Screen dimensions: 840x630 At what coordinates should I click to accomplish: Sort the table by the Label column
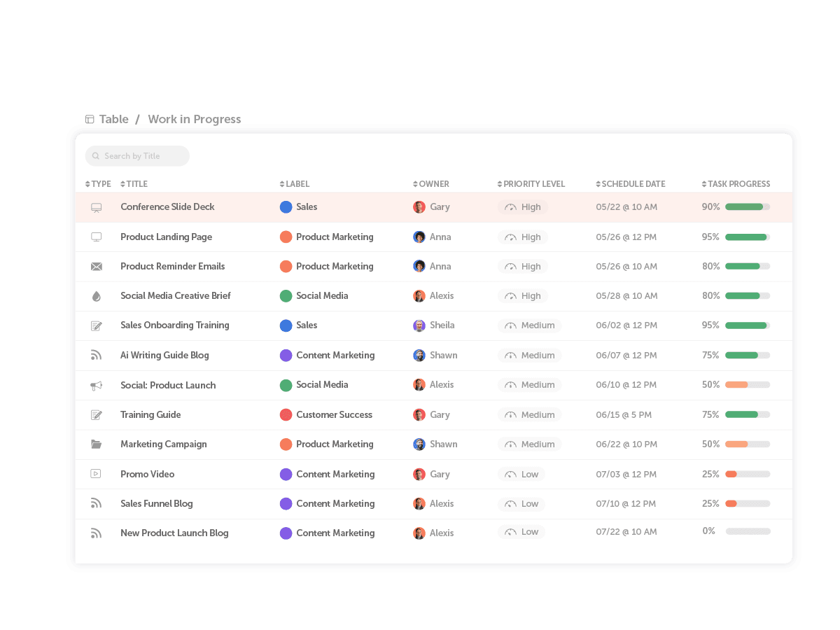tap(295, 184)
